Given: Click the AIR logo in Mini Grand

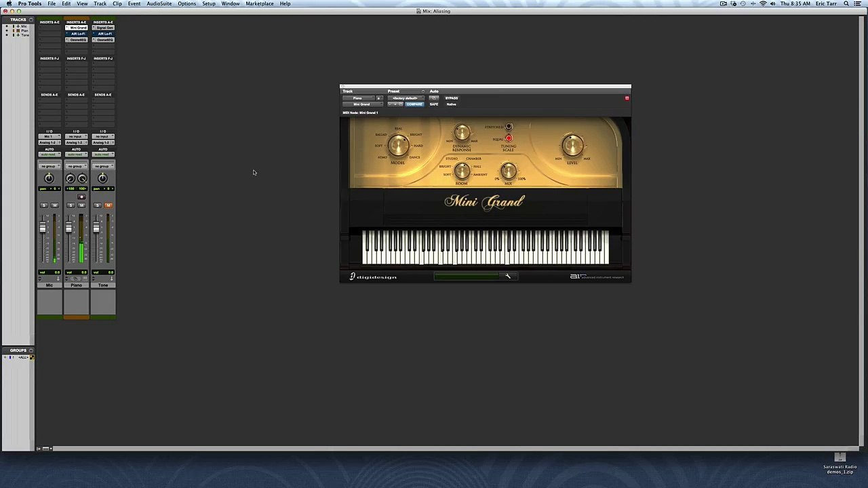Looking at the screenshot, I should tap(597, 277).
